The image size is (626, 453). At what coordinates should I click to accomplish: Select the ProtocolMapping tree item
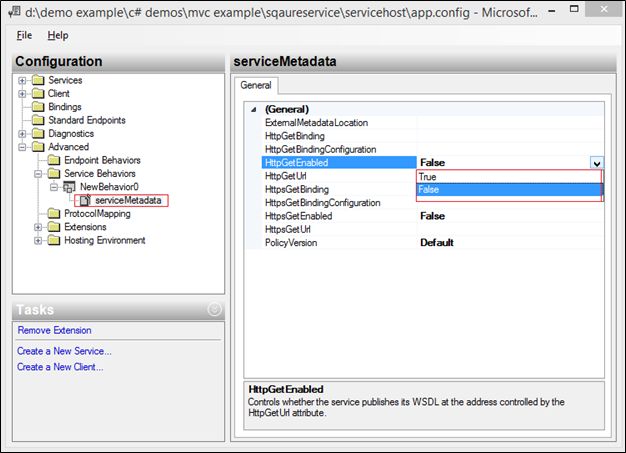[97, 214]
